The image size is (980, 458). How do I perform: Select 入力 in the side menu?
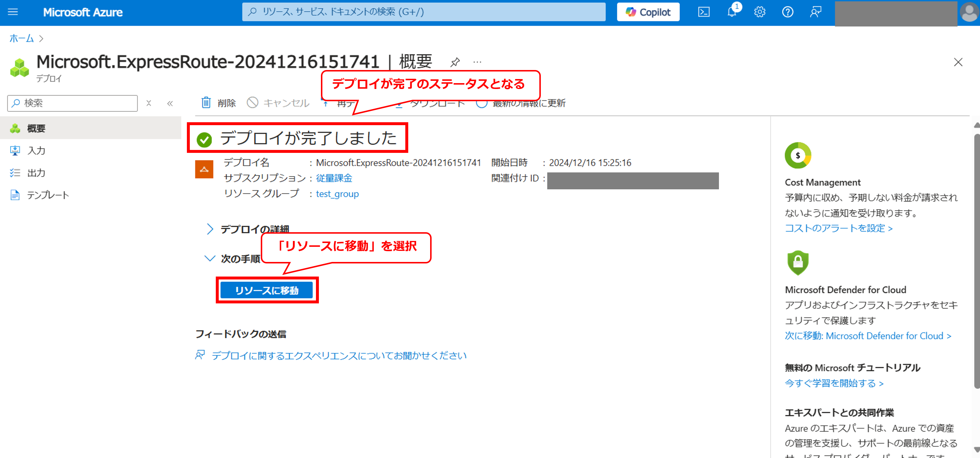click(x=36, y=151)
